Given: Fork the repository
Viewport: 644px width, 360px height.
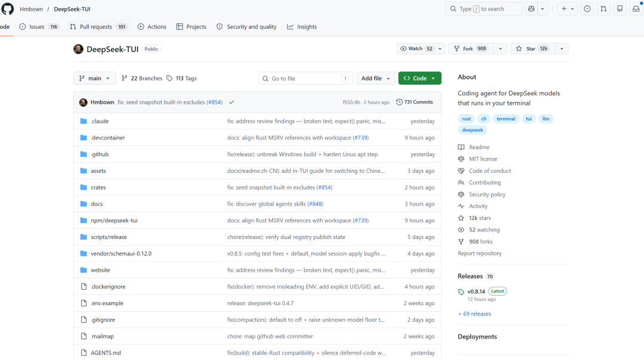Looking at the screenshot, I should coord(471,49).
